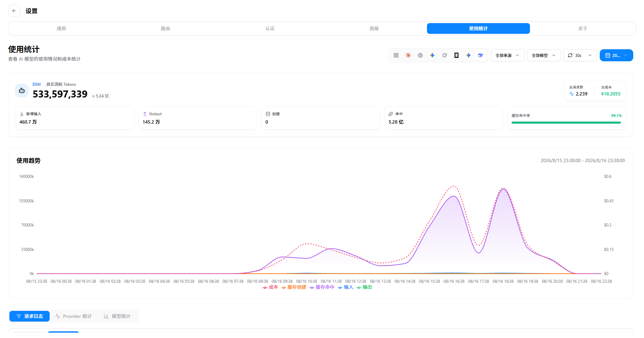This screenshot has height=338, width=644.
Task: Filter by the Grok slashed-circle icon
Action: [444, 55]
